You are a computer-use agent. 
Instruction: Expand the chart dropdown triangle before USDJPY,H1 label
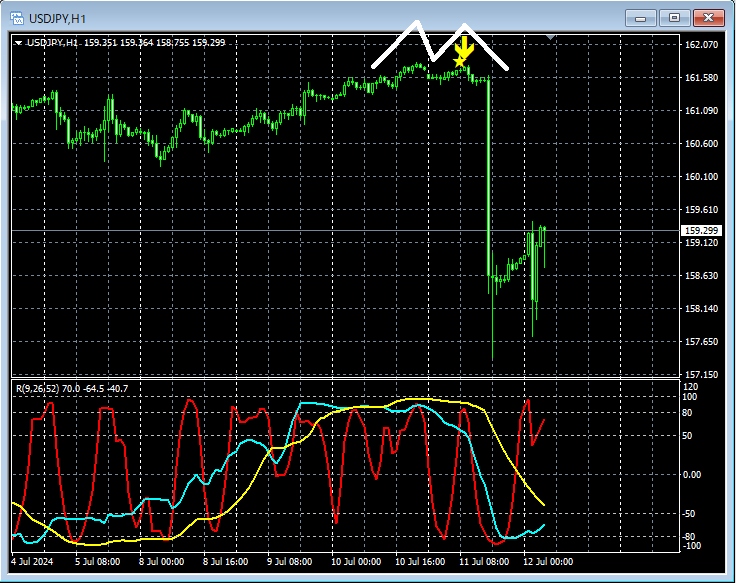pos(18,43)
